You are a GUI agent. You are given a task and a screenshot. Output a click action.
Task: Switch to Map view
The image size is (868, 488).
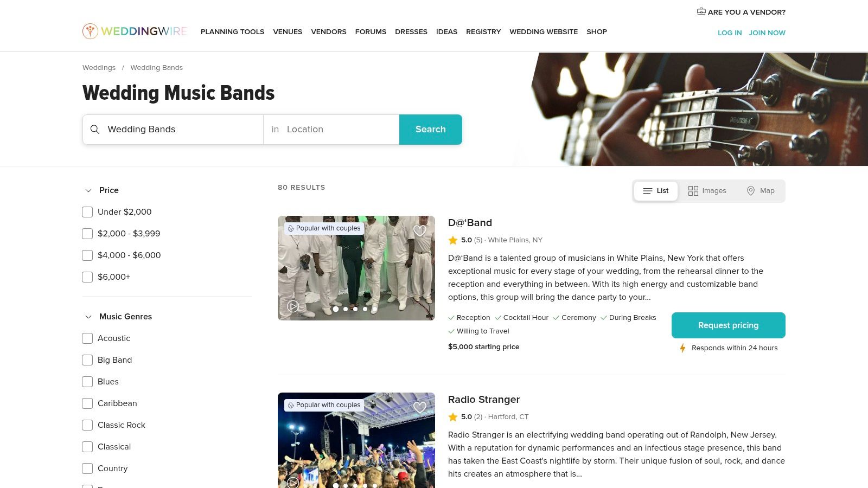(x=761, y=191)
